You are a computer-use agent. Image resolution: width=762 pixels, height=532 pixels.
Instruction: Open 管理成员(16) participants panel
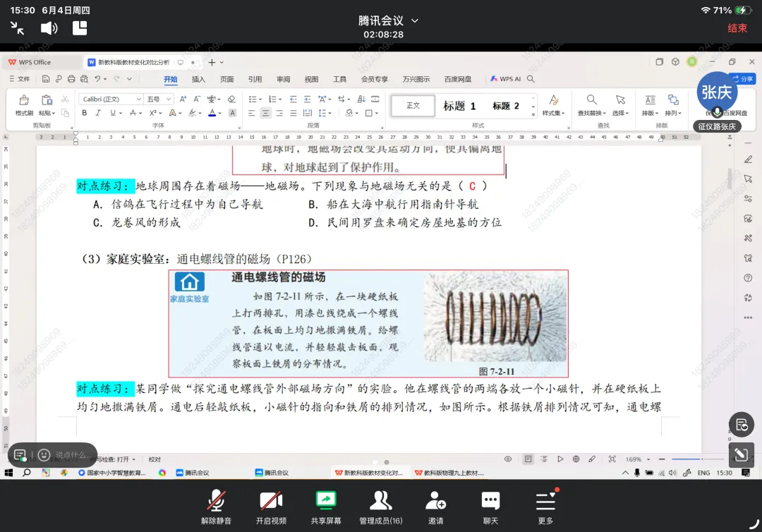tap(380, 507)
